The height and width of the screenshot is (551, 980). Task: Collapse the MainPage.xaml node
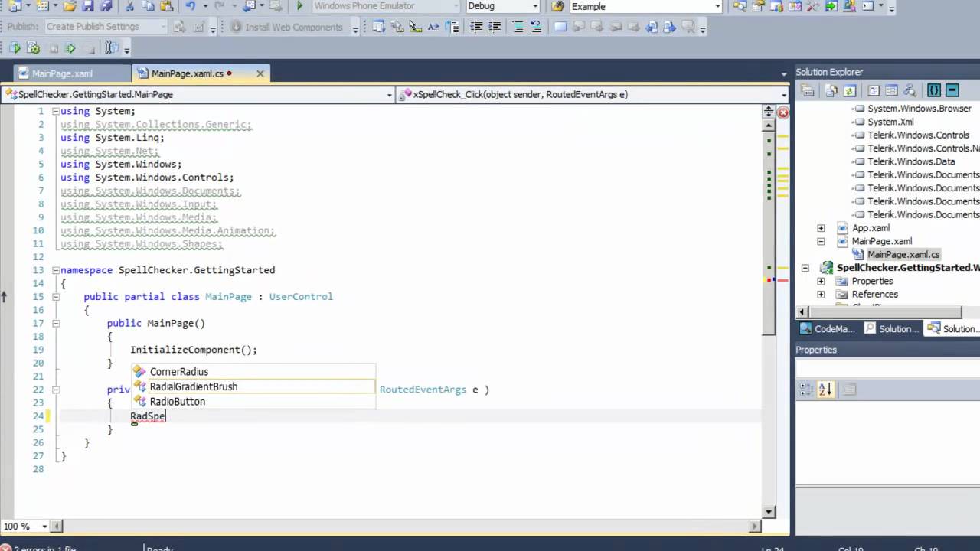(821, 241)
